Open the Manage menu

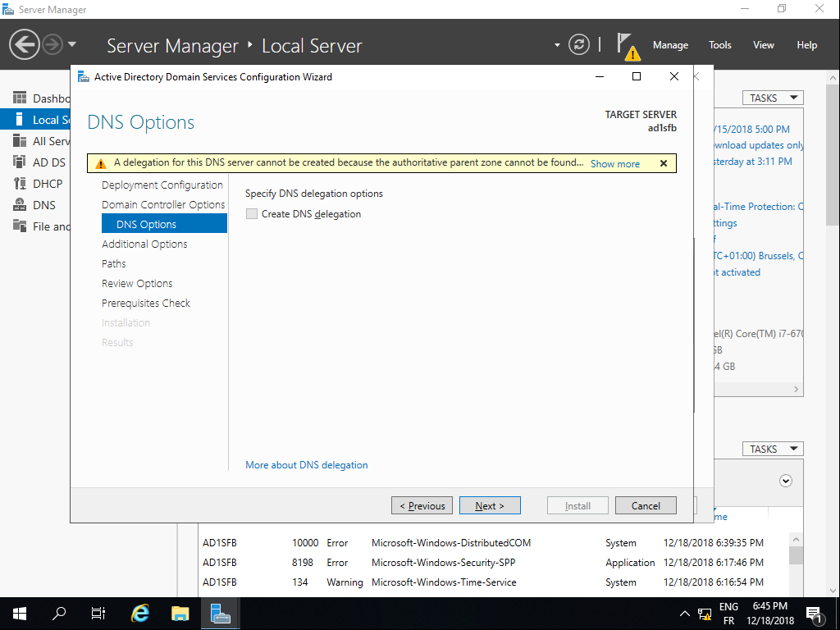670,45
